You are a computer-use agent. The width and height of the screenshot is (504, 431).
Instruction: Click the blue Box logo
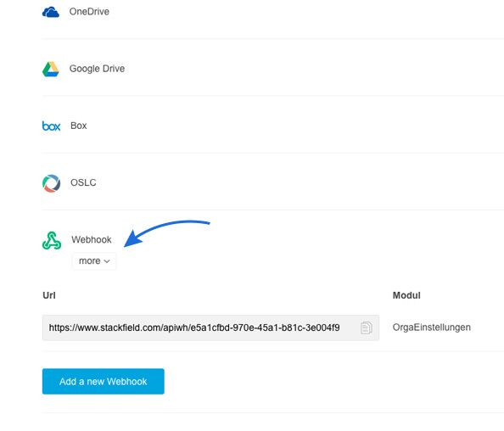[51, 126]
